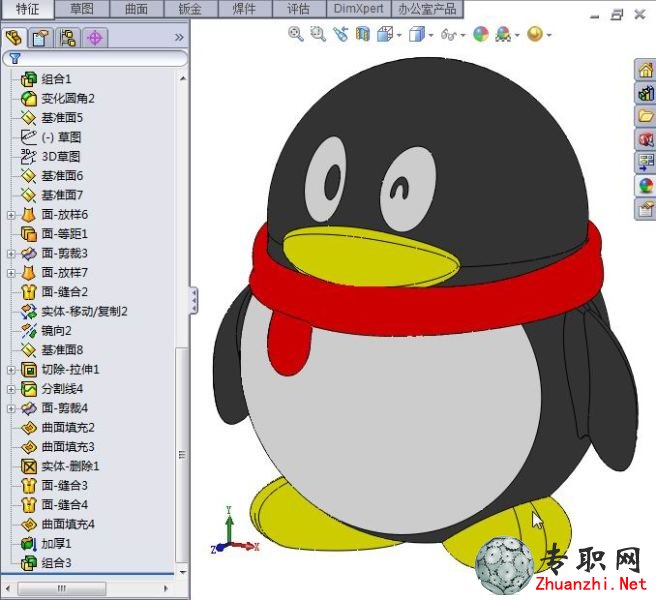Switch to the 草图 tab
This screenshot has height=600, width=656.
tap(82, 9)
